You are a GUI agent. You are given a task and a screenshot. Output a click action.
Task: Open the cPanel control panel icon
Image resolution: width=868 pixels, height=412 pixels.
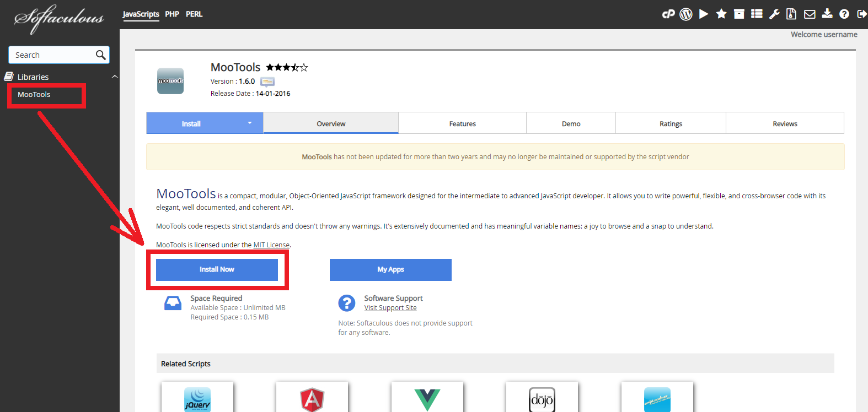[668, 14]
